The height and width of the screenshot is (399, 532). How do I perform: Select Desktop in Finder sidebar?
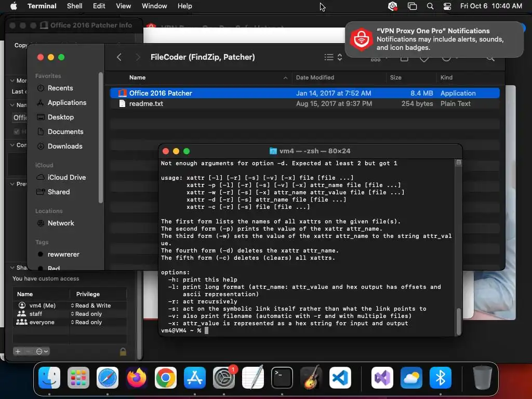click(60, 117)
